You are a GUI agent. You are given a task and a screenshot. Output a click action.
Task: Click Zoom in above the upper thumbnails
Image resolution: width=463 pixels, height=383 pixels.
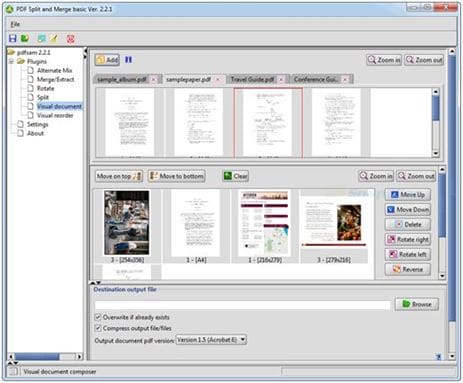(384, 60)
